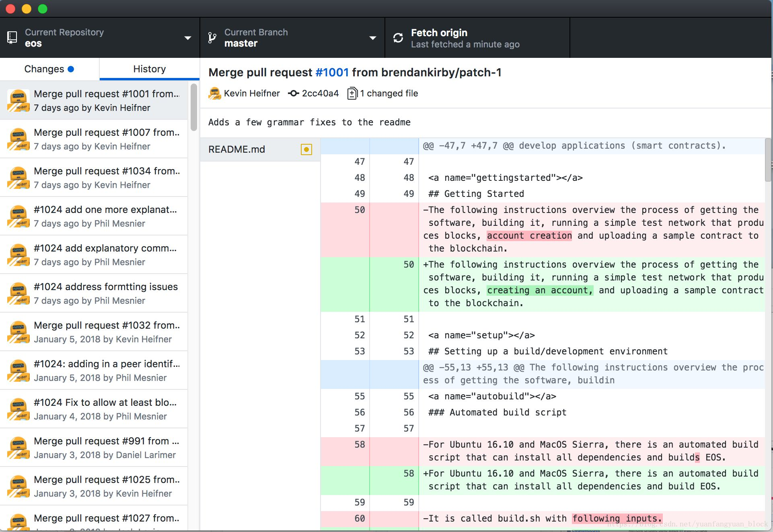The width and height of the screenshot is (773, 532).
Task: Click the modified status icon on README.md
Action: tap(306, 149)
